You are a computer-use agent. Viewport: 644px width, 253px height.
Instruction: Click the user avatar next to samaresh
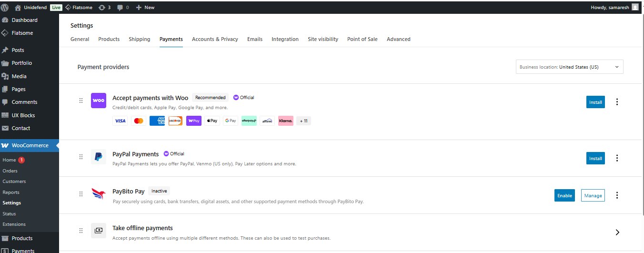coord(635,7)
